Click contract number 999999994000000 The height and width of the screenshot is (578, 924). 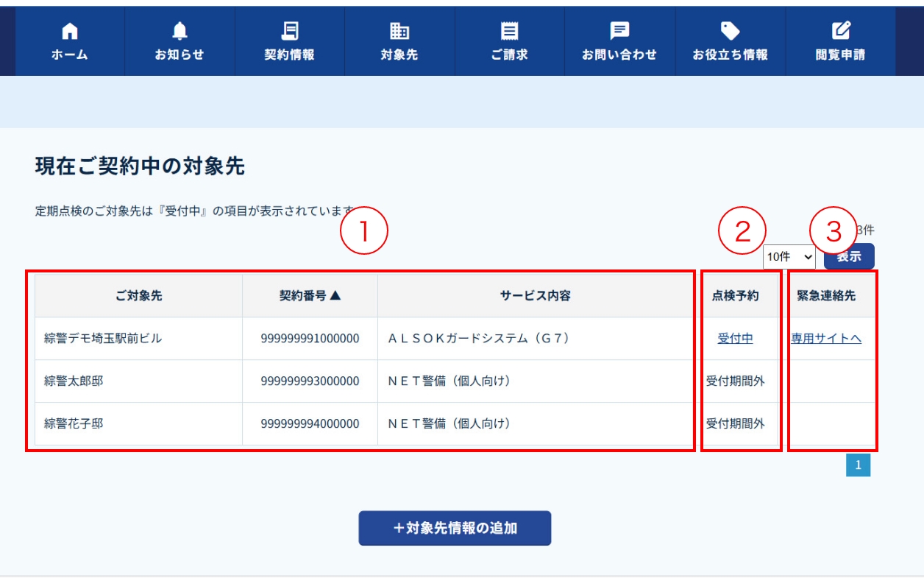310,424
